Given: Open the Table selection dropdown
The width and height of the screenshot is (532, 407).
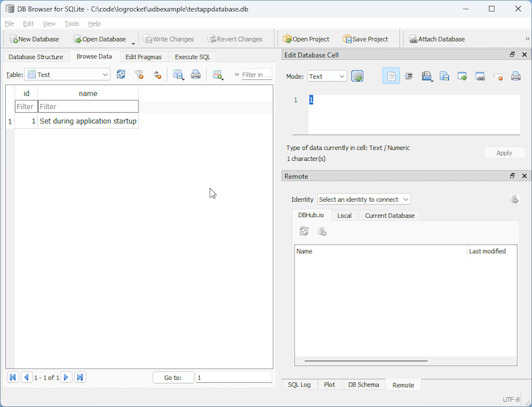Looking at the screenshot, I should coord(68,74).
